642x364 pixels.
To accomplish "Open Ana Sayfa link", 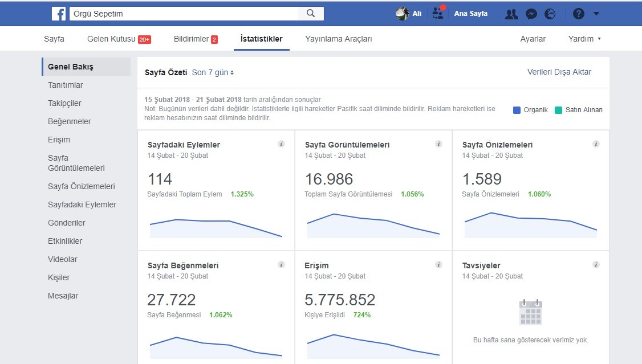I will click(x=470, y=14).
